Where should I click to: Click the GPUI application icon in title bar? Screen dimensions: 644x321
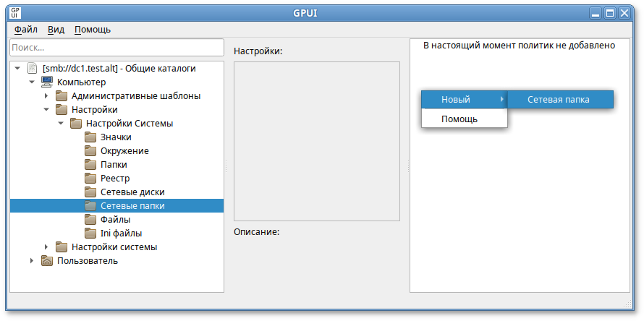click(15, 13)
